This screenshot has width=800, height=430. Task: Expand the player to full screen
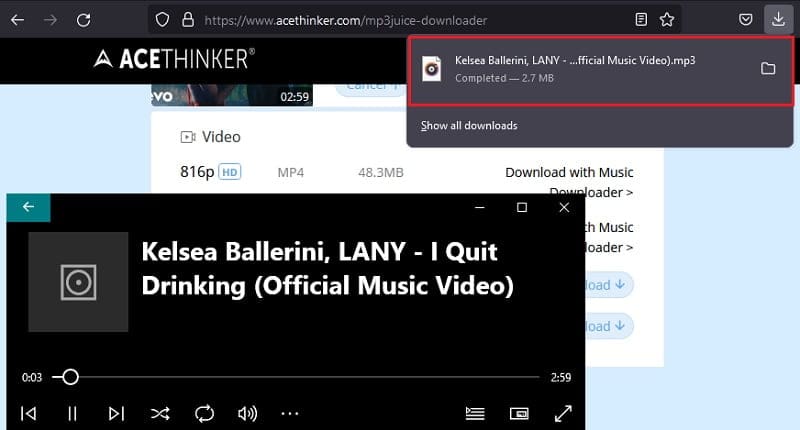point(563,413)
